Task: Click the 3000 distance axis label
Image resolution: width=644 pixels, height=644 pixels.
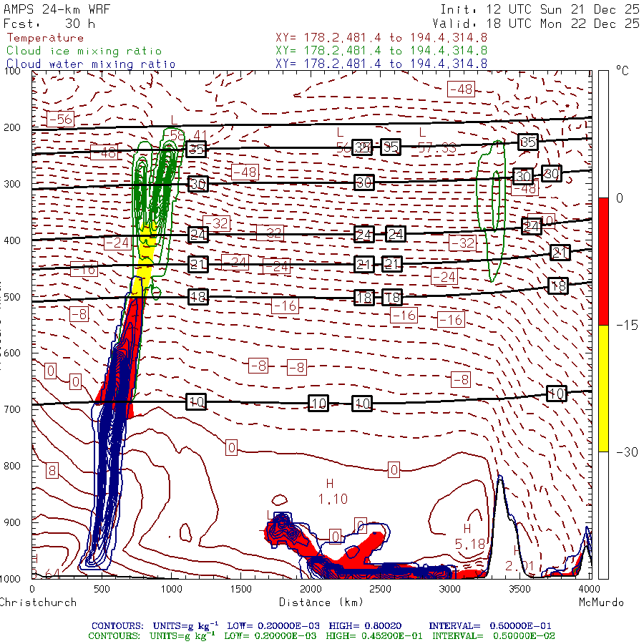Action: [450, 589]
